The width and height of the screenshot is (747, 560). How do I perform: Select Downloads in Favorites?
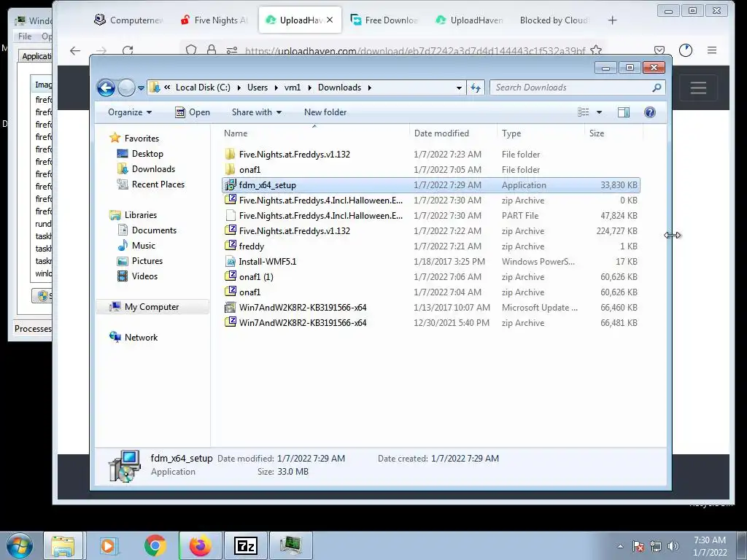(x=146, y=169)
